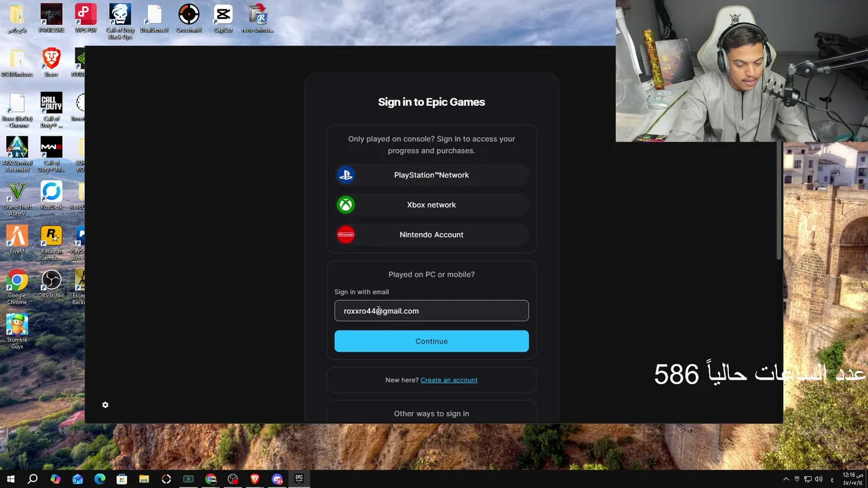Open the volume control in system tray
The image size is (868, 488).
point(818,479)
